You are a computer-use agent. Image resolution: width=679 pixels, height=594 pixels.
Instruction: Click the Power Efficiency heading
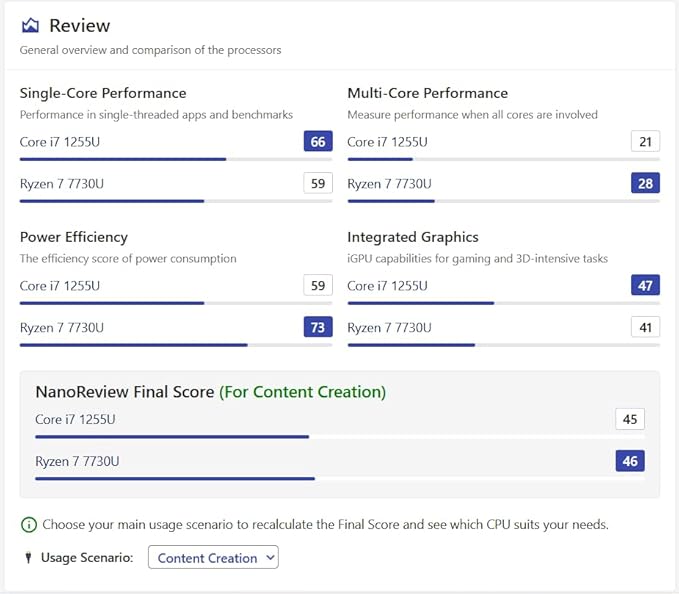[x=74, y=237]
